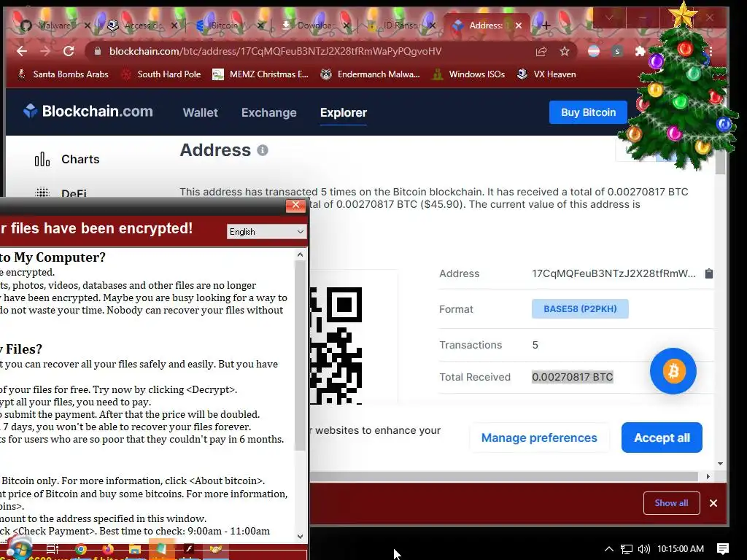Image resolution: width=747 pixels, height=560 pixels.
Task: Open the notification center icon
Action: point(723,549)
